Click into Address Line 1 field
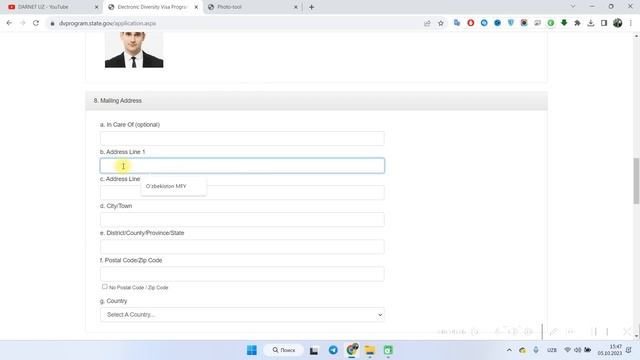The width and height of the screenshot is (640, 360). point(242,166)
